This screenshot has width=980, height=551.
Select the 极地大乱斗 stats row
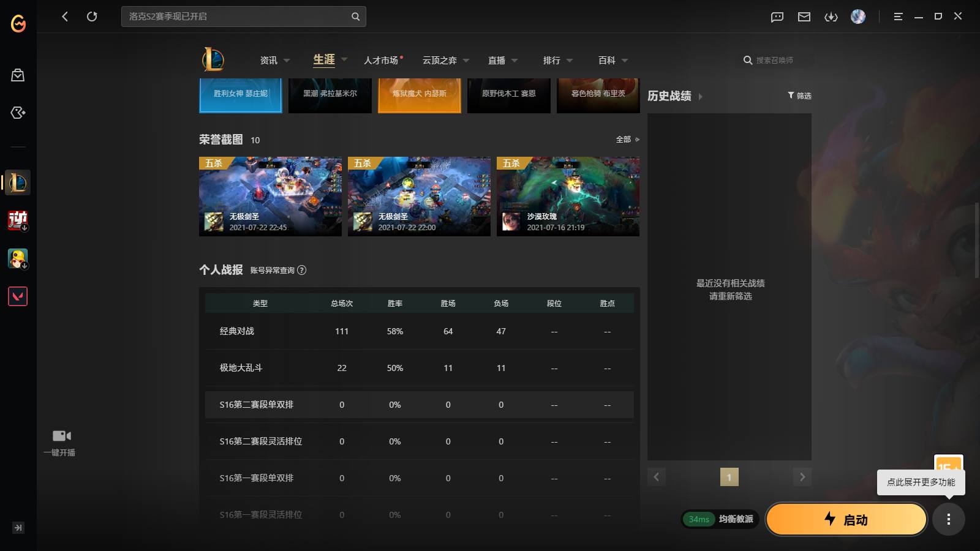tap(420, 368)
